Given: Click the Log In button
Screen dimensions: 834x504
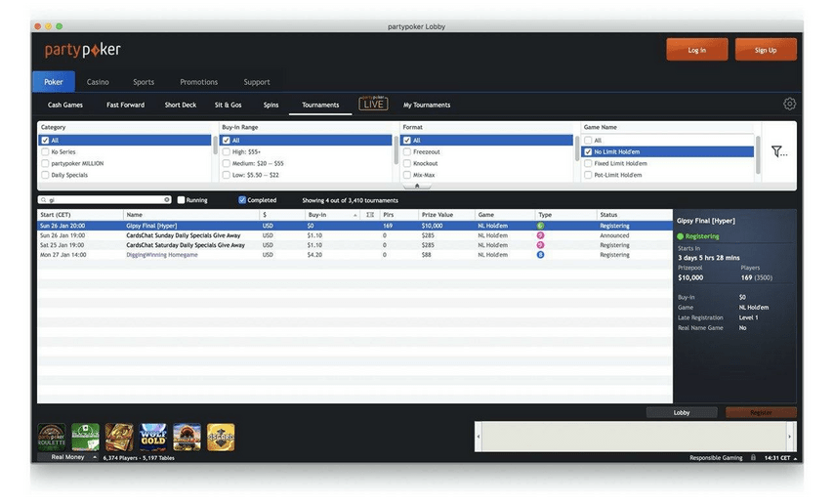Looking at the screenshot, I should click(696, 50).
